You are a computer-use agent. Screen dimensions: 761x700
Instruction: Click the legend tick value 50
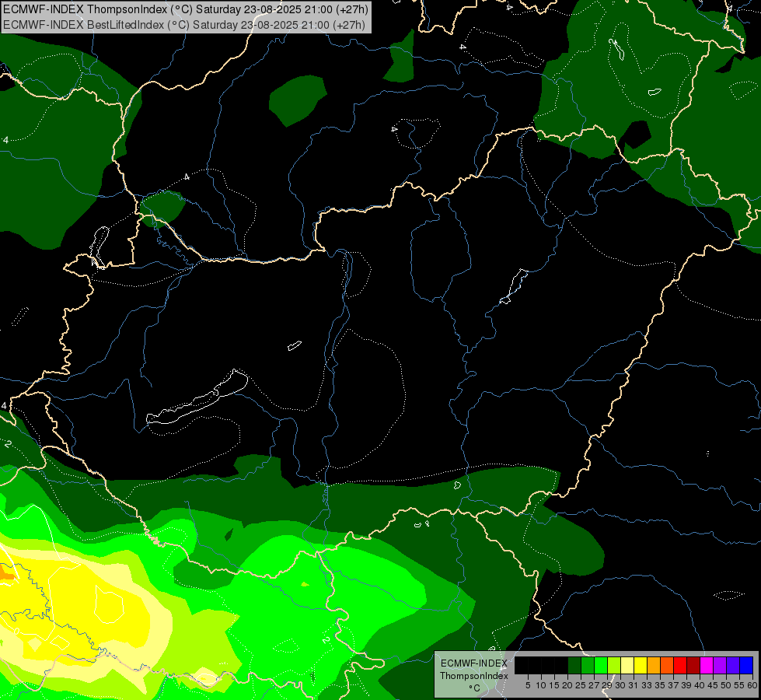(725, 685)
